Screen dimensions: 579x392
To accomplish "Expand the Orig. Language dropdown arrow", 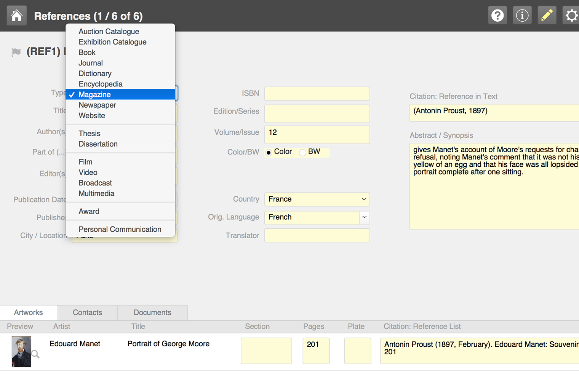I will coord(365,217).
